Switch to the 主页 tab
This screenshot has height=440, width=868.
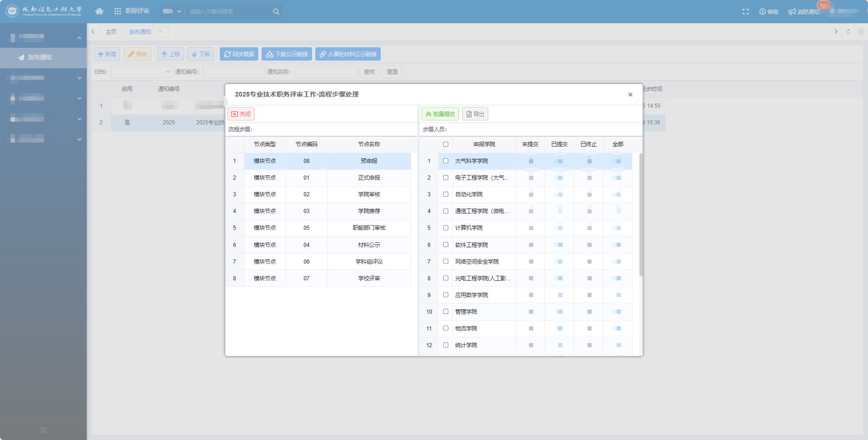coord(111,32)
